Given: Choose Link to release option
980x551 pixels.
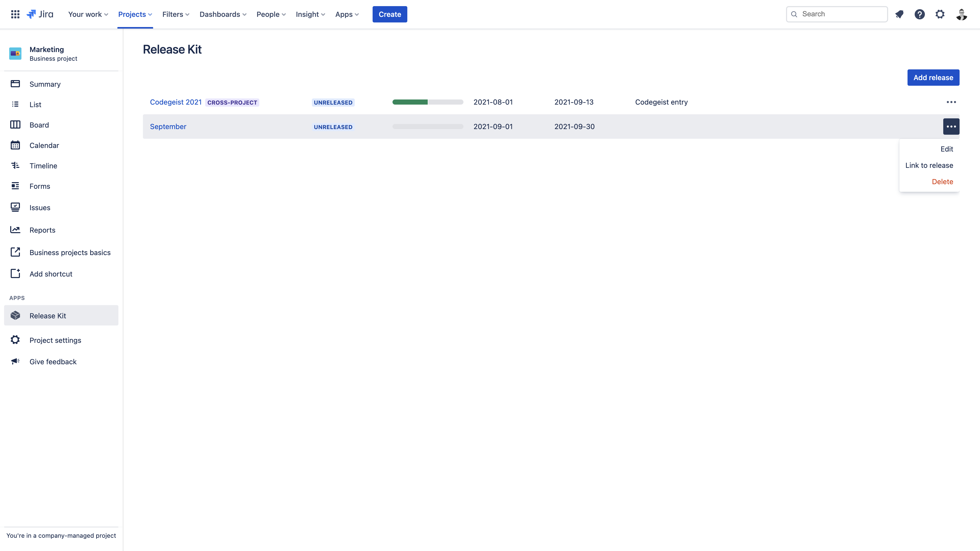Looking at the screenshot, I should [929, 165].
